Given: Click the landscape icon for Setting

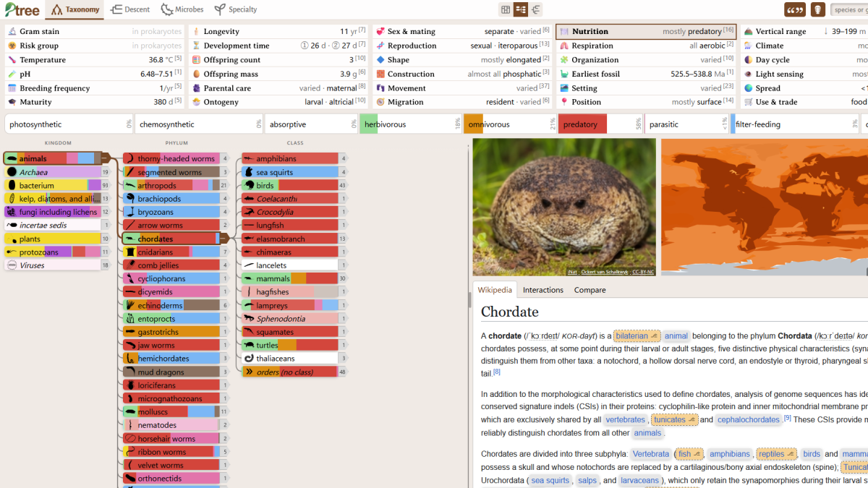Looking at the screenshot, I should click(x=565, y=88).
